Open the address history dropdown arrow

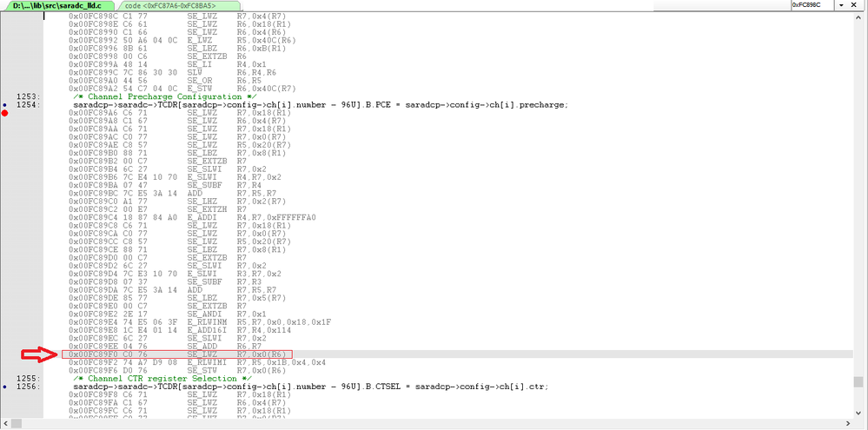pyautogui.click(x=842, y=5)
